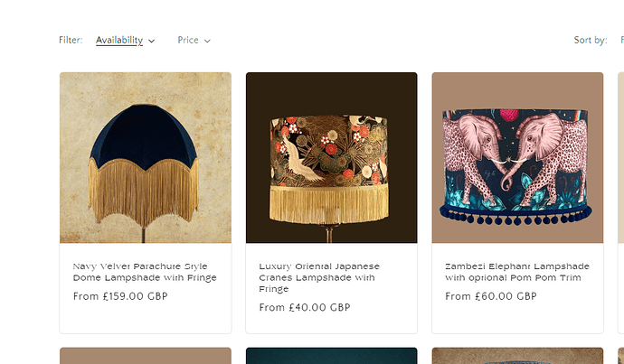Open the navy velvet dome lampshade image
The width and height of the screenshot is (624, 364).
point(146,158)
